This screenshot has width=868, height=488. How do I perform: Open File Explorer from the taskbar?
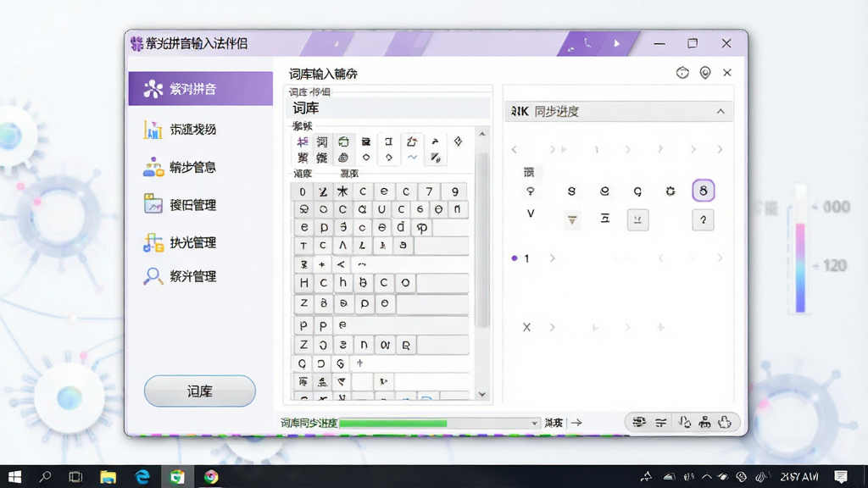pyautogui.click(x=108, y=476)
